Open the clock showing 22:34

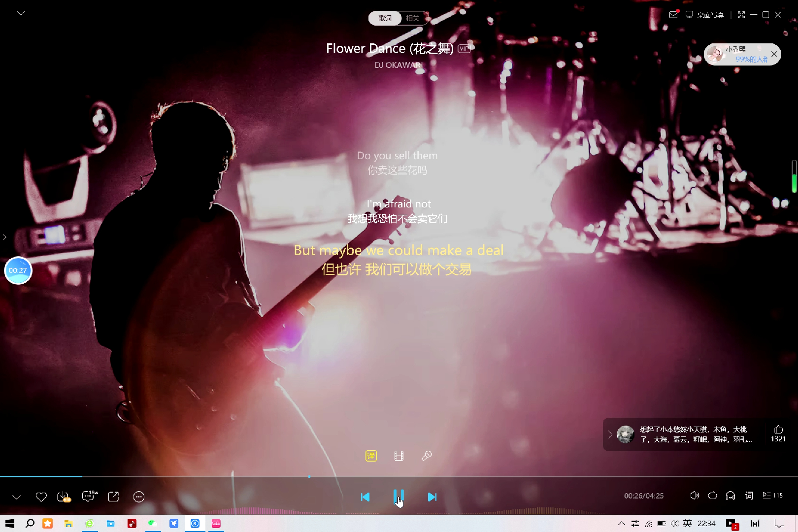point(706,523)
